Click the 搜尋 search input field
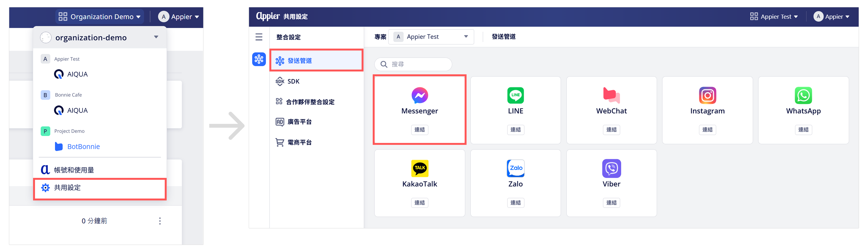The height and width of the screenshot is (252, 868). click(x=413, y=64)
